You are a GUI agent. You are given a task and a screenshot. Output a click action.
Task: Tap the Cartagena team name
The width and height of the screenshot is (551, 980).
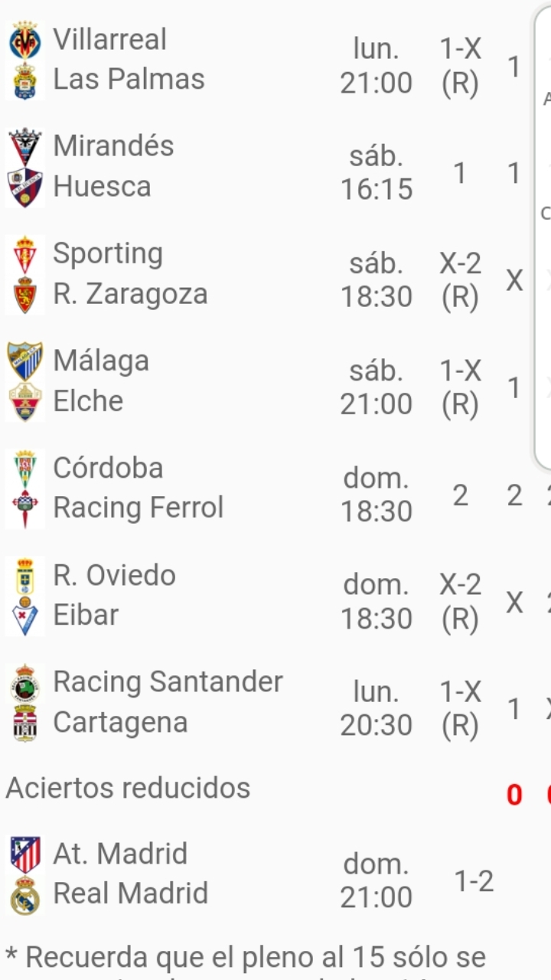click(x=120, y=722)
